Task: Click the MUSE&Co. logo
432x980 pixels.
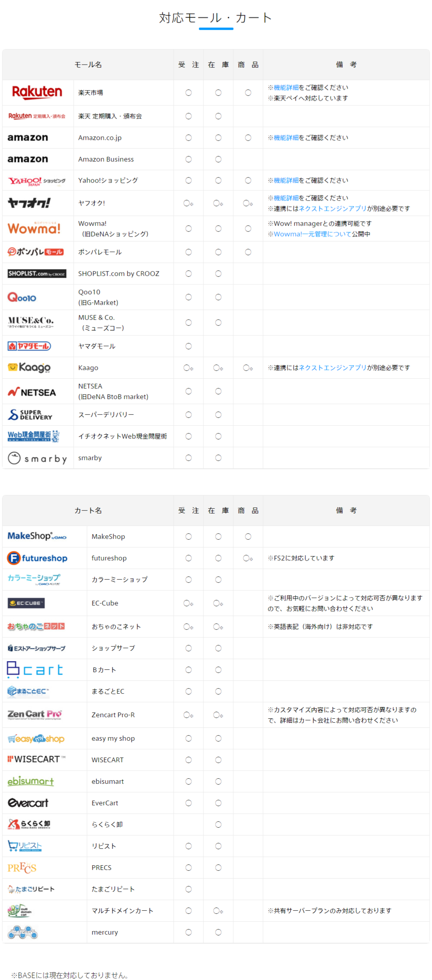Action: point(31,322)
